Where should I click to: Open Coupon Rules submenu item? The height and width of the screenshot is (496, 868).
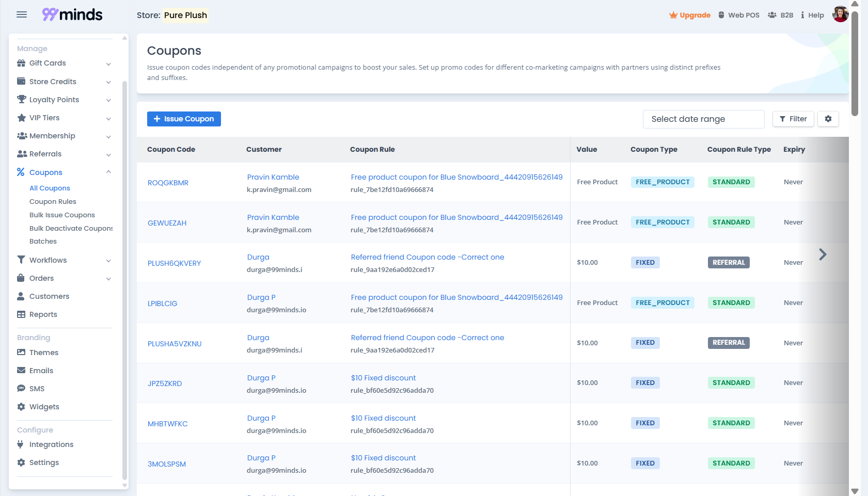(x=53, y=202)
